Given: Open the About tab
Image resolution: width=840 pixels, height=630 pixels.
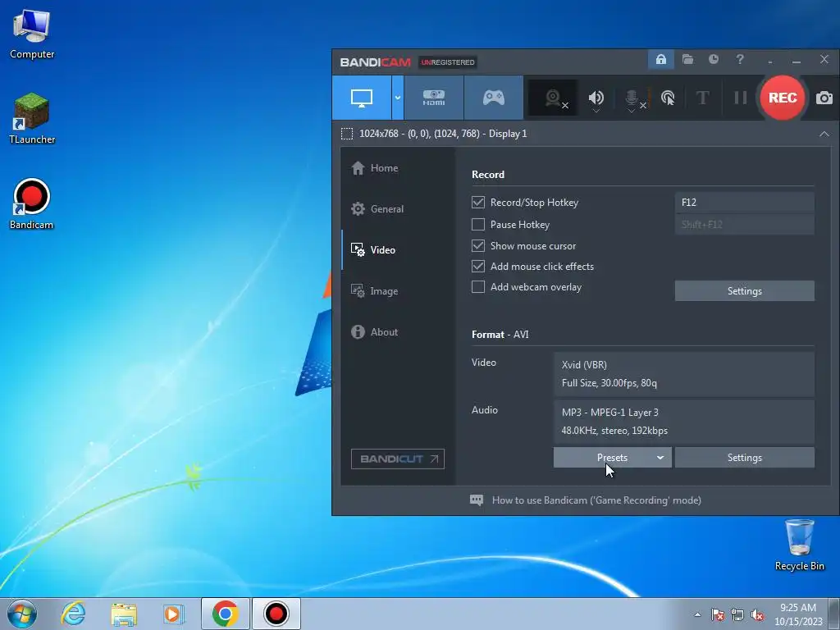Looking at the screenshot, I should (x=397, y=332).
